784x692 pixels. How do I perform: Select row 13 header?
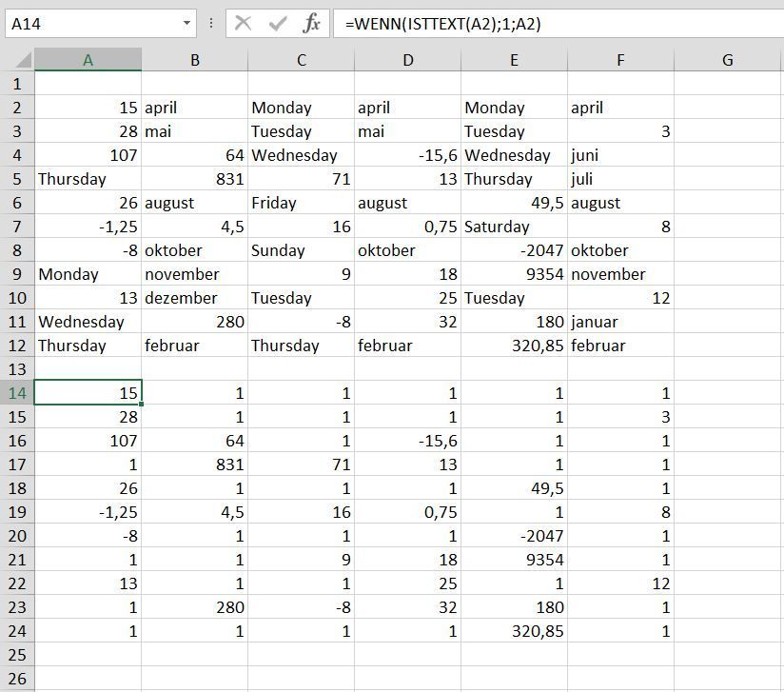17,369
